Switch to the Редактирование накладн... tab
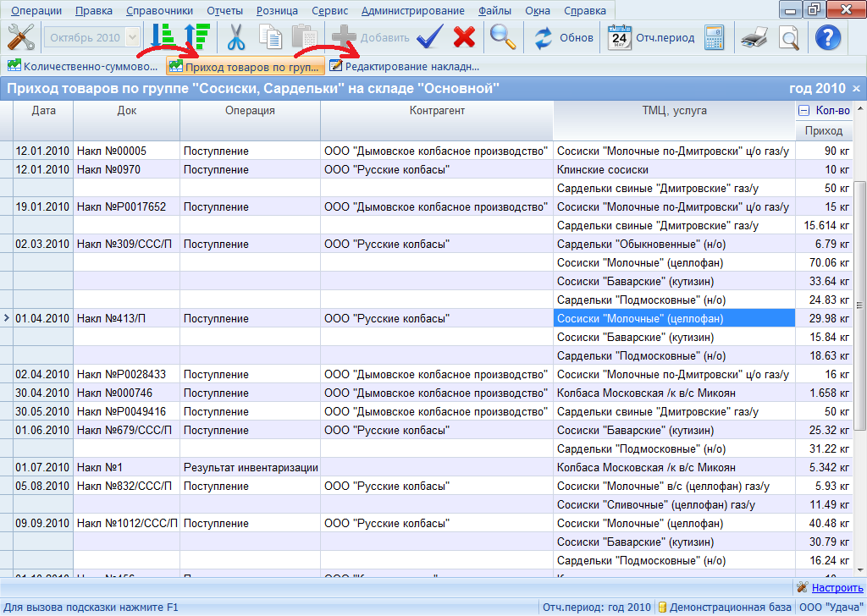Image resolution: width=867 pixels, height=616 pixels. coord(405,65)
